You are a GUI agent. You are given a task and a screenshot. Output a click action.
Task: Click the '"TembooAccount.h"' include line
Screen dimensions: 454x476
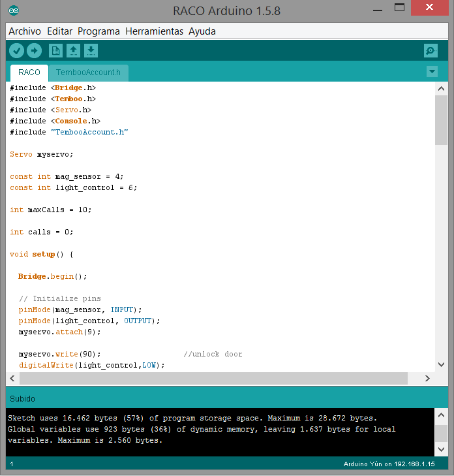pyautogui.click(x=69, y=132)
